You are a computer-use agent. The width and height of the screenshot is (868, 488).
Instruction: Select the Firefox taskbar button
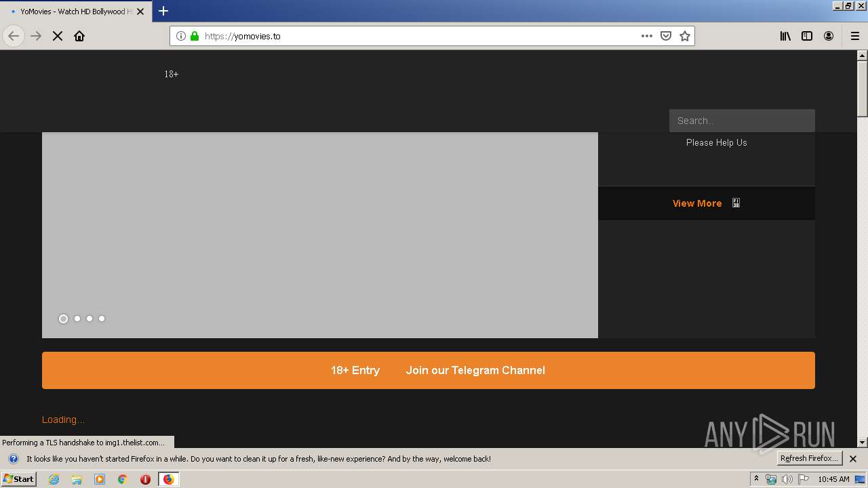coord(168,479)
